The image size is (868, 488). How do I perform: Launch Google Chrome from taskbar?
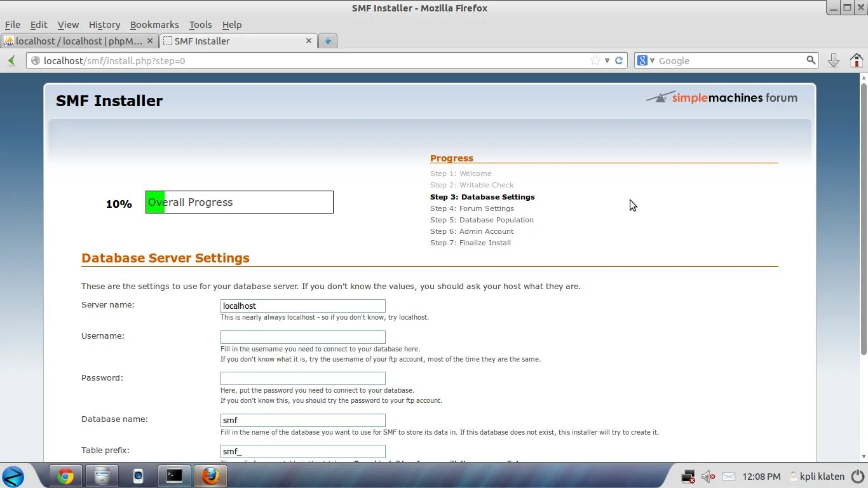tap(65, 476)
